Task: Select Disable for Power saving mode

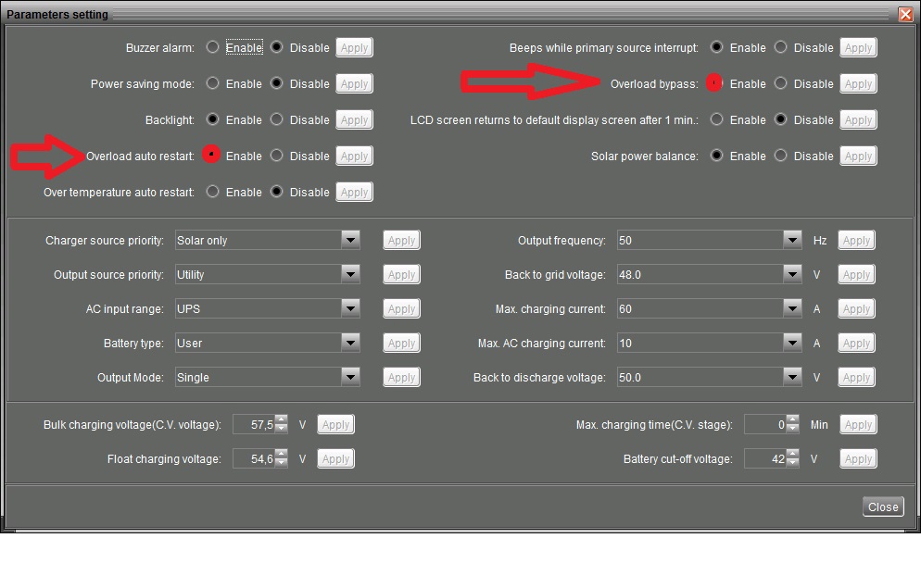Action: pos(277,83)
